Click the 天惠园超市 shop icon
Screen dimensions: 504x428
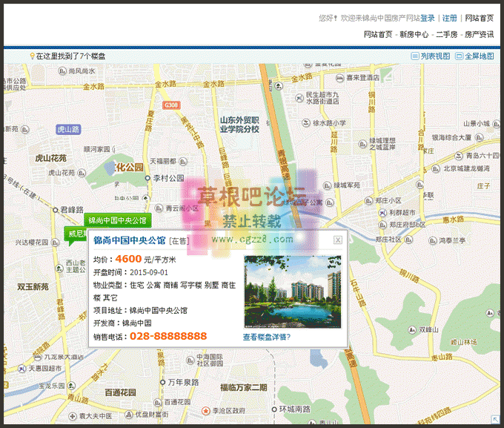21,369
